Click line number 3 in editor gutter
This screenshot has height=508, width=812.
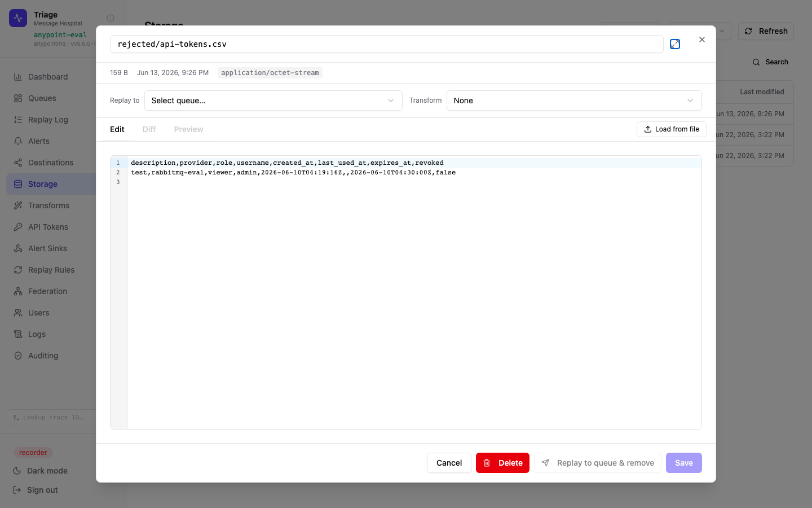118,182
